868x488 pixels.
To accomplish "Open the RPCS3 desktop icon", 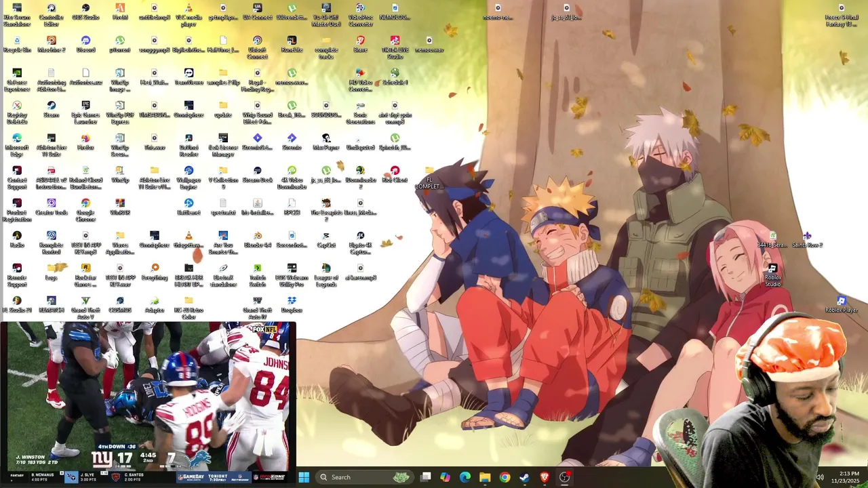I will pyautogui.click(x=292, y=207).
